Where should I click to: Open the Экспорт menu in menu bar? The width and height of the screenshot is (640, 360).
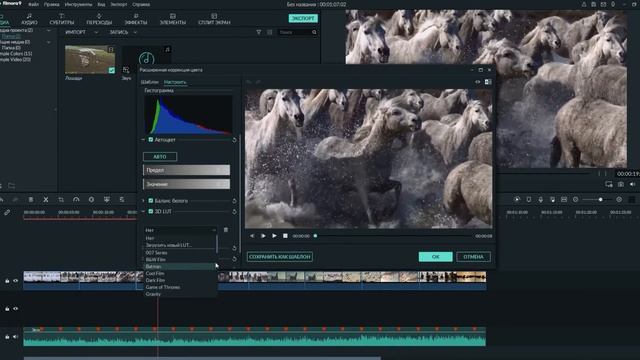[119, 4]
